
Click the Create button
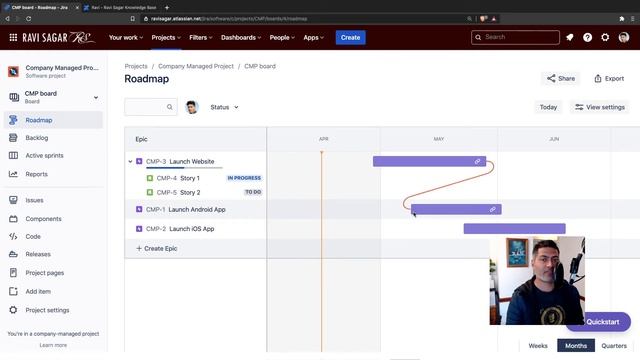(x=350, y=38)
